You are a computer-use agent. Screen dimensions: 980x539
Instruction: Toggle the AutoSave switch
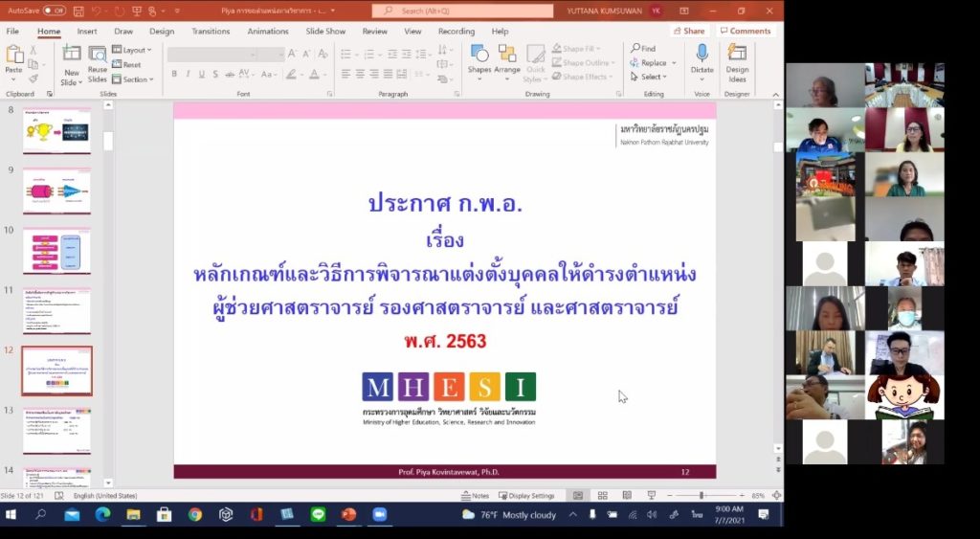tap(54, 11)
